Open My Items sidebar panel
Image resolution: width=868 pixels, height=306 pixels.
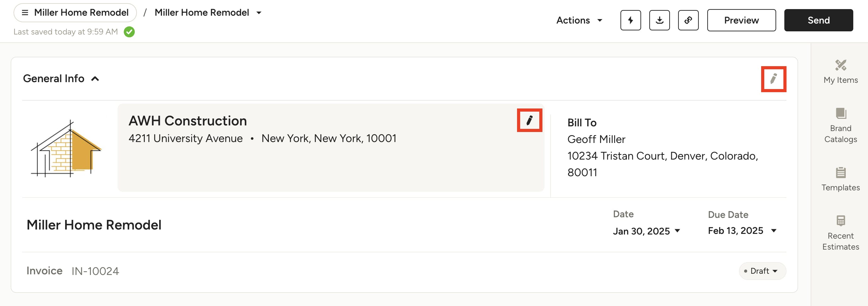coord(840,71)
